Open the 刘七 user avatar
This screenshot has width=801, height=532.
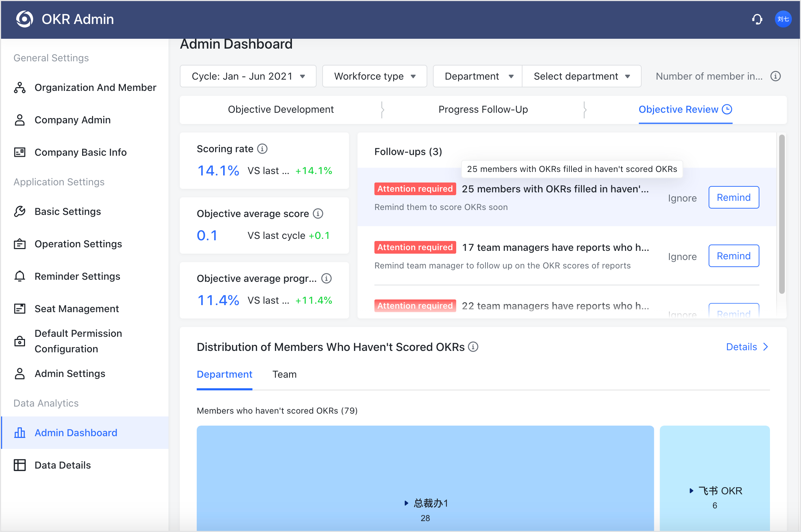click(x=783, y=19)
